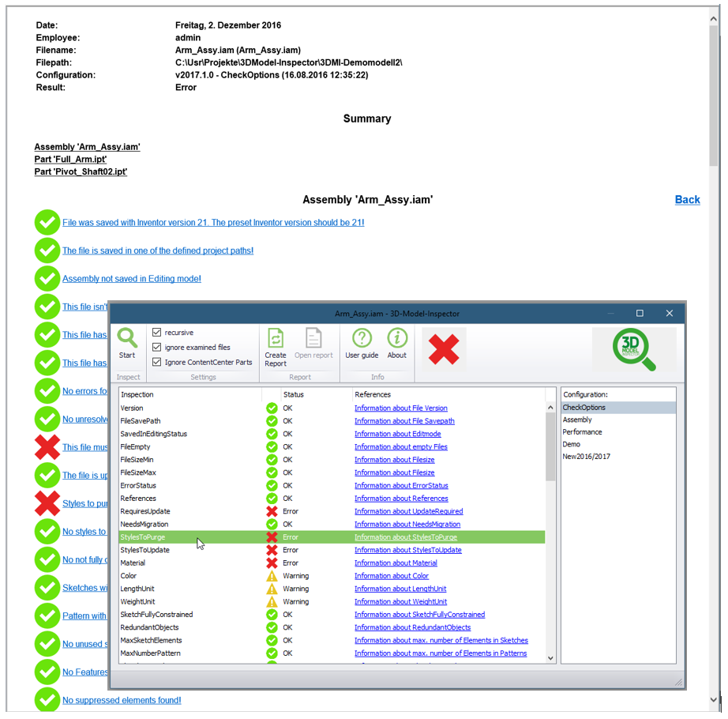Click the OK icon in FileSavePath row

(x=272, y=421)
